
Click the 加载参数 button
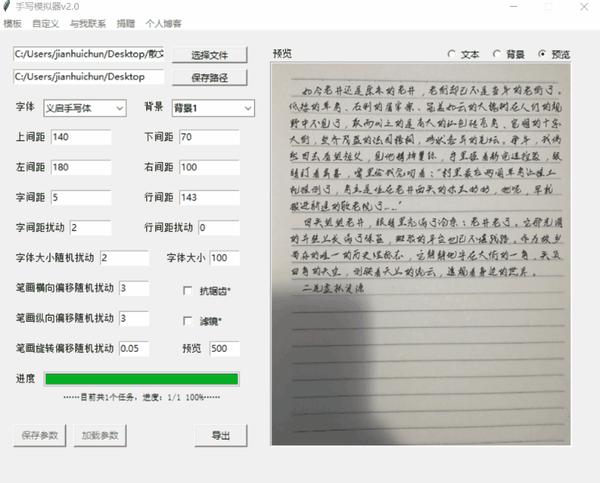click(x=100, y=435)
